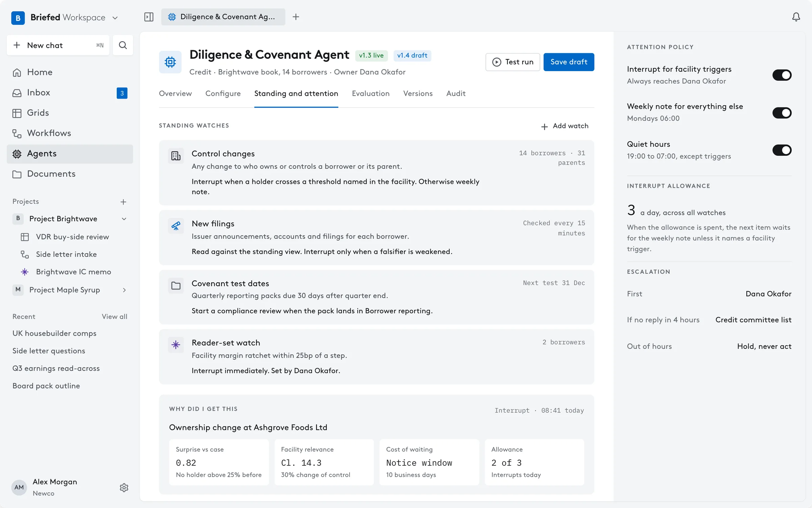Expand Project Maple Syrup
This screenshot has width=812, height=508.
[x=124, y=290]
